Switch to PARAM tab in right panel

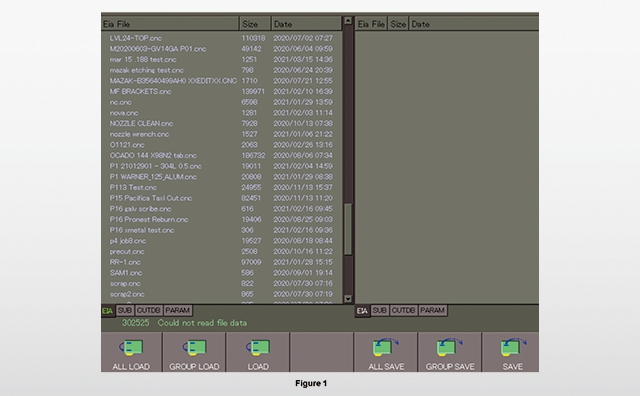click(x=432, y=310)
